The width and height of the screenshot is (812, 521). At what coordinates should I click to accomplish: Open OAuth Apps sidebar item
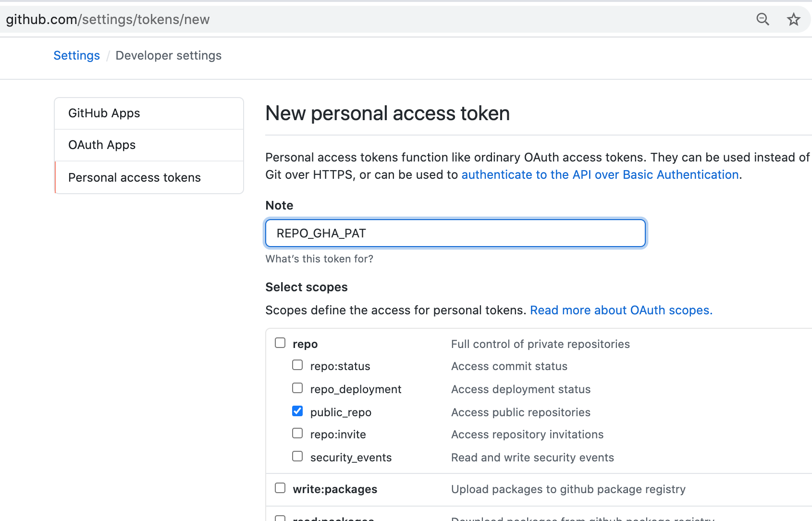click(149, 145)
